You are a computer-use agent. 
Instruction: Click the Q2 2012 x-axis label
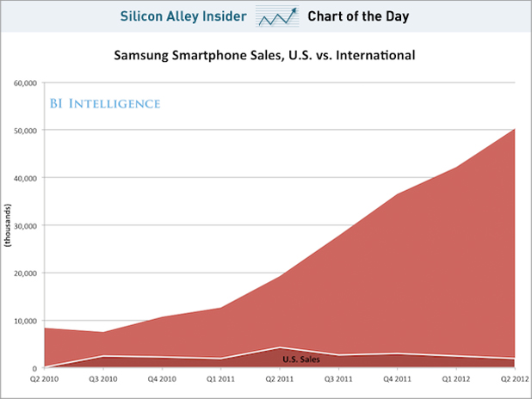coord(513,379)
